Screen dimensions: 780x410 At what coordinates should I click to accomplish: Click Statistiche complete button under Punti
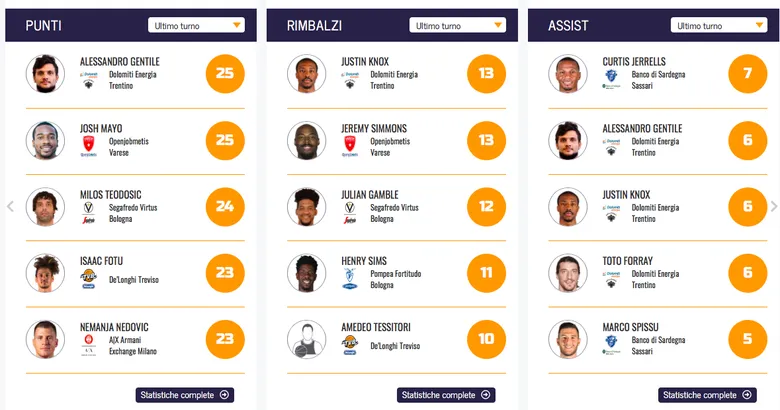[x=184, y=395]
